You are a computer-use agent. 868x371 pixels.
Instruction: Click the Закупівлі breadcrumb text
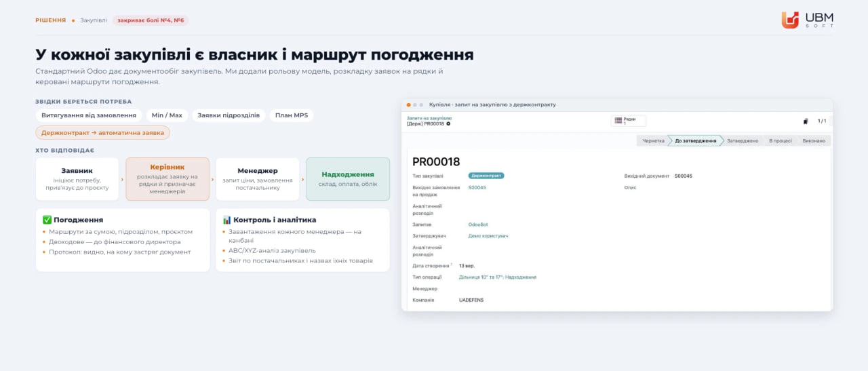point(94,20)
